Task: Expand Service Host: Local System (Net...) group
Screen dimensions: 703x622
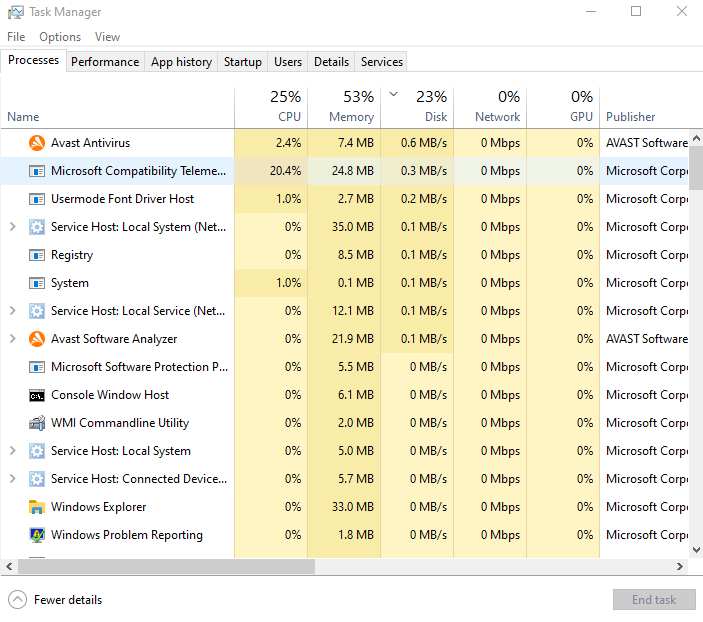Action: click(13, 227)
